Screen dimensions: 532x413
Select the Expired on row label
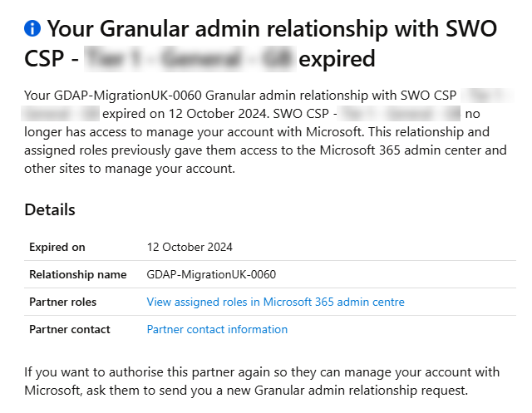pyautogui.click(x=57, y=247)
